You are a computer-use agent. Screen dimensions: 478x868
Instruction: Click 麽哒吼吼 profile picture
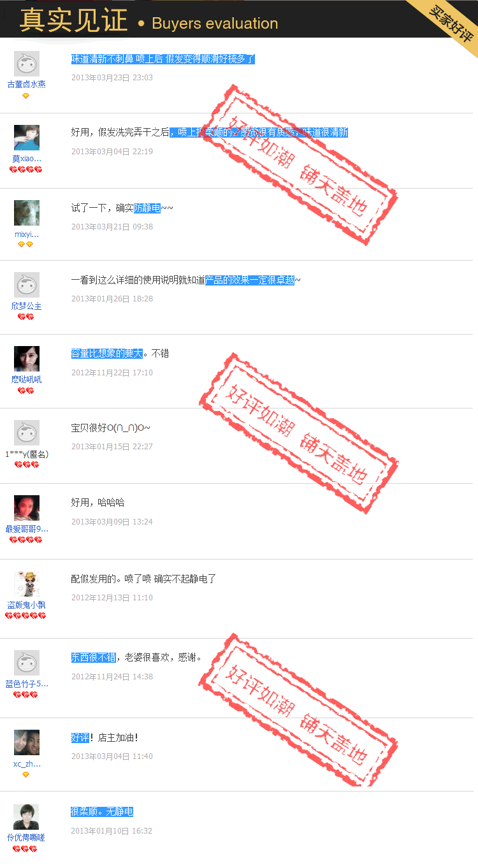27,359
